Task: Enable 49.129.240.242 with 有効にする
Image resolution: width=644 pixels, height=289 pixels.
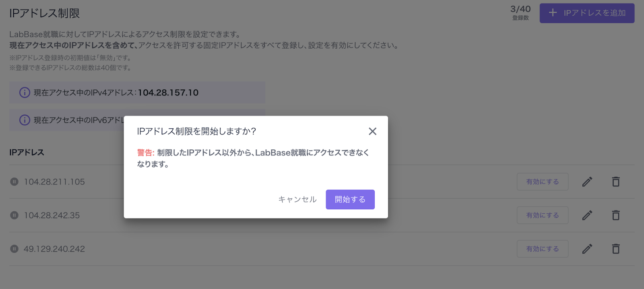Action: click(542, 249)
